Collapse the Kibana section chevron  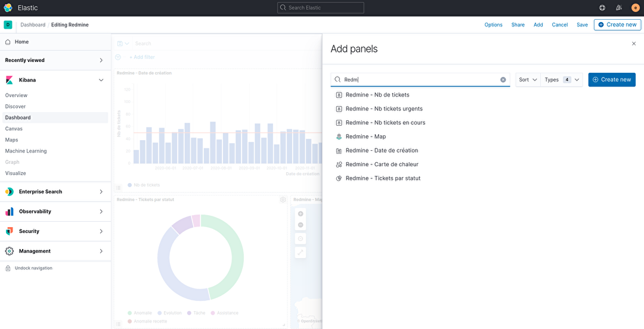point(101,80)
